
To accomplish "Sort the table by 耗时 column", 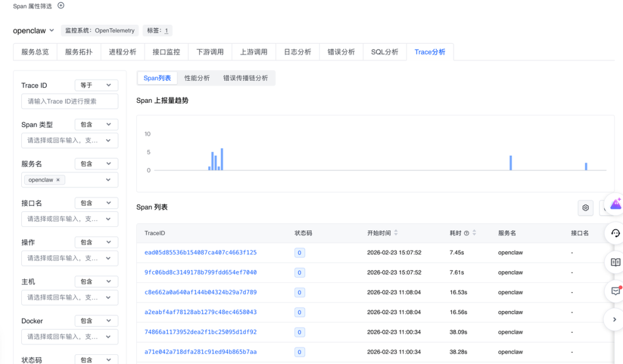I will point(474,233).
